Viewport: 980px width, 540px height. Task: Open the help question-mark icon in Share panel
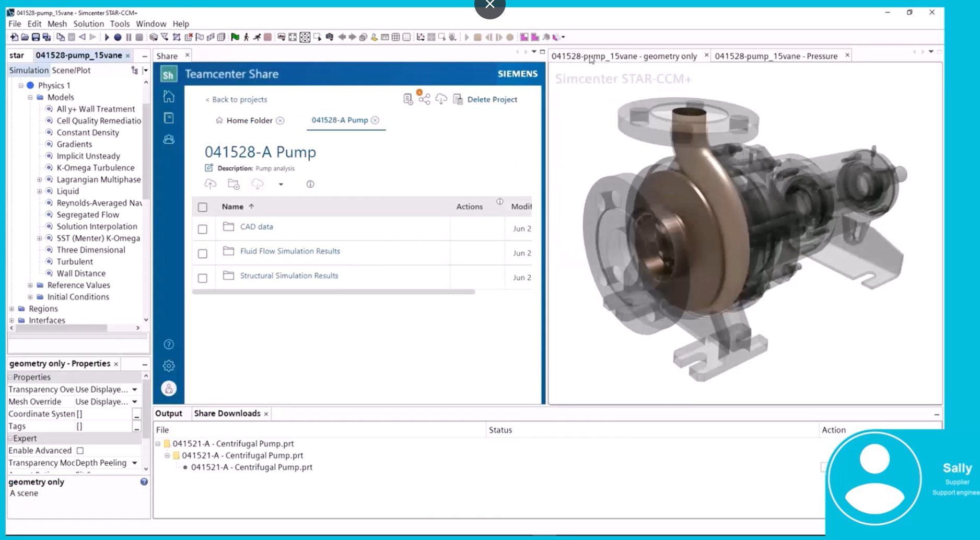(x=168, y=344)
